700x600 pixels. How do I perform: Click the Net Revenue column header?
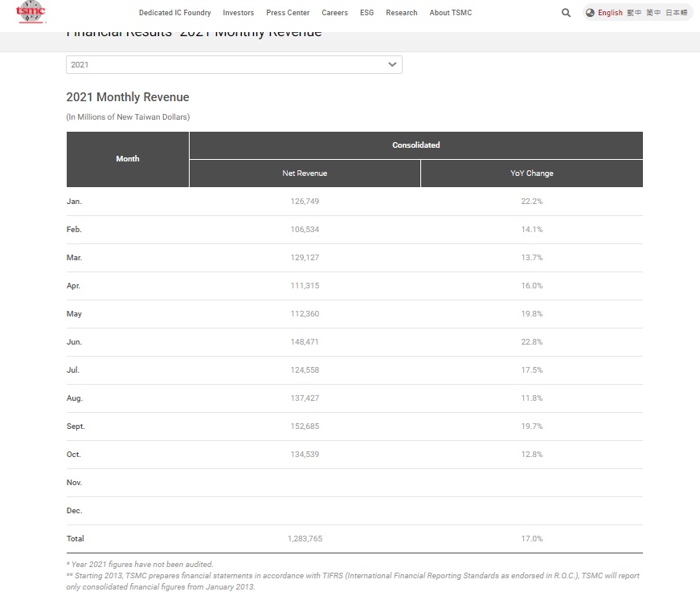305,173
